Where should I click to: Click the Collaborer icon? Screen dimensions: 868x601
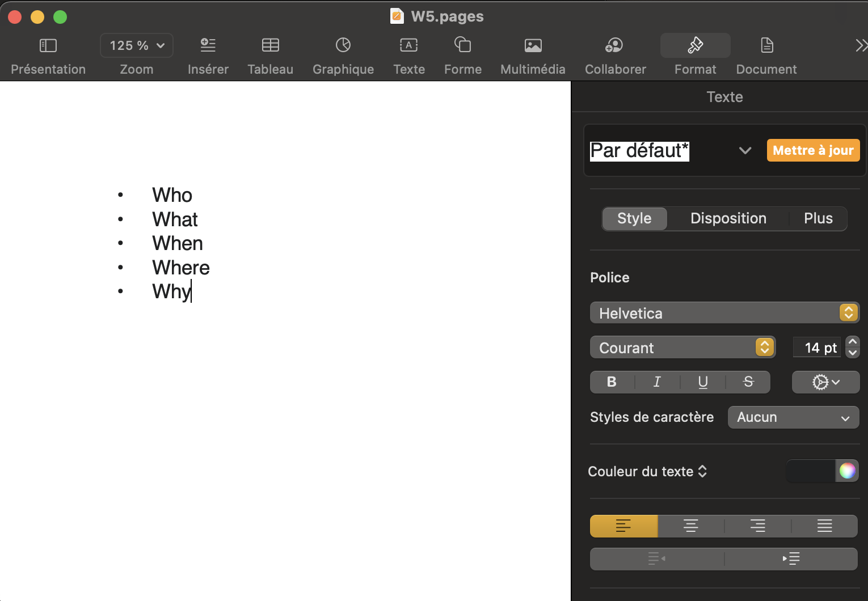615,45
